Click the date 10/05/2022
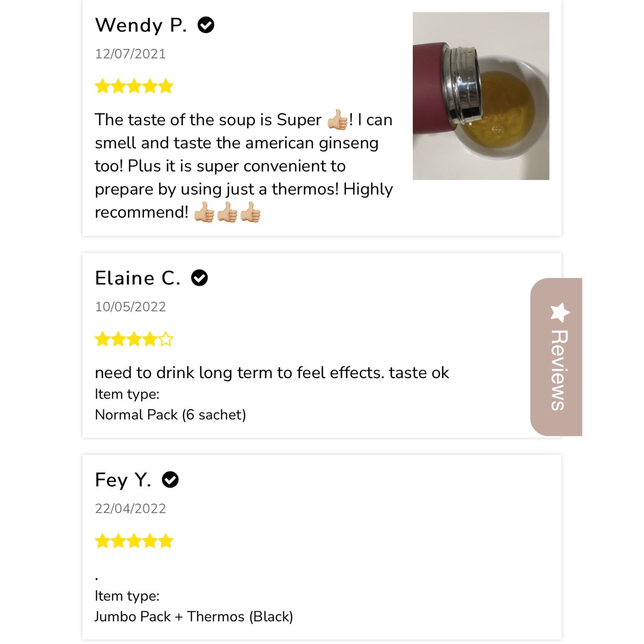The width and height of the screenshot is (644, 644). 130,306
